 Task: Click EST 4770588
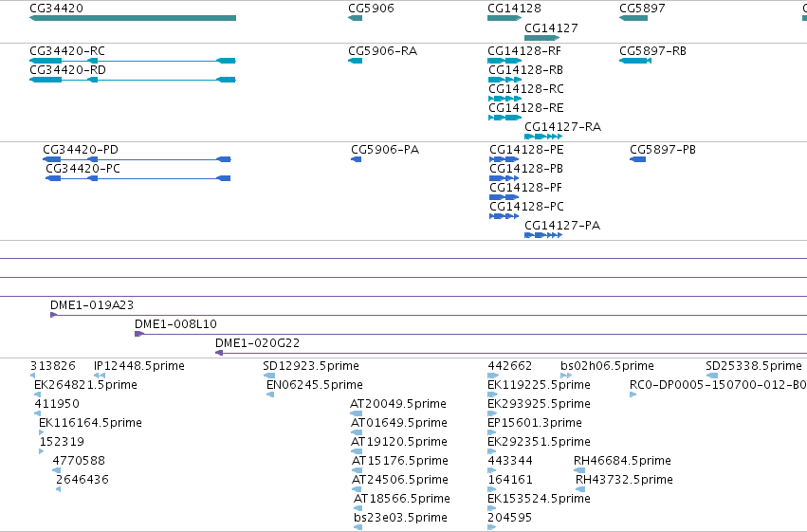coord(57,470)
